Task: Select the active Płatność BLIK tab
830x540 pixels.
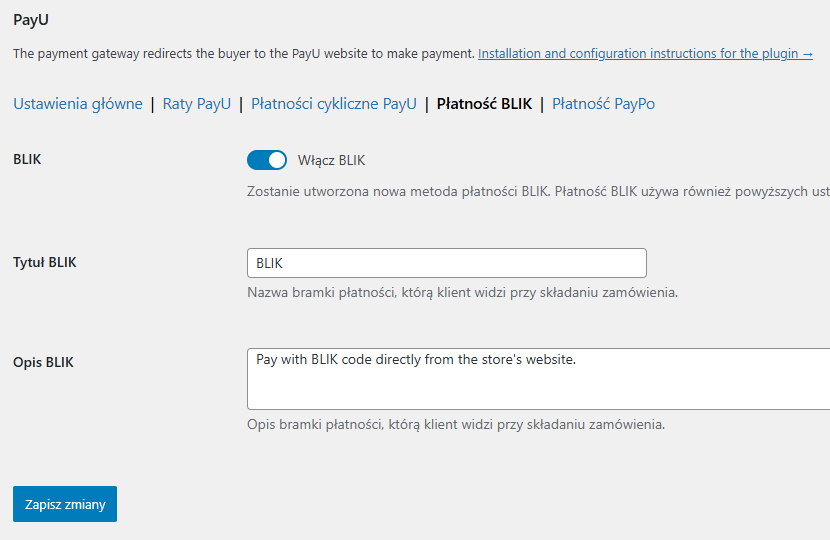Action: (484, 103)
